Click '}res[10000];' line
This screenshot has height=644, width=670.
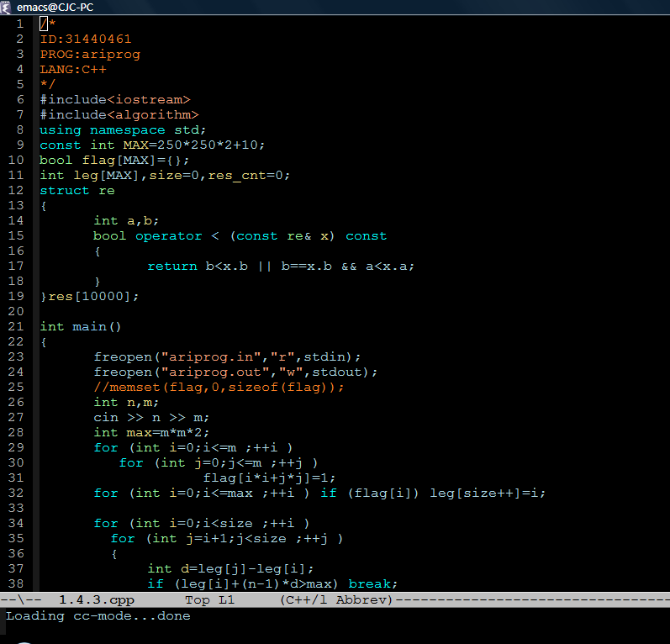click(89, 296)
